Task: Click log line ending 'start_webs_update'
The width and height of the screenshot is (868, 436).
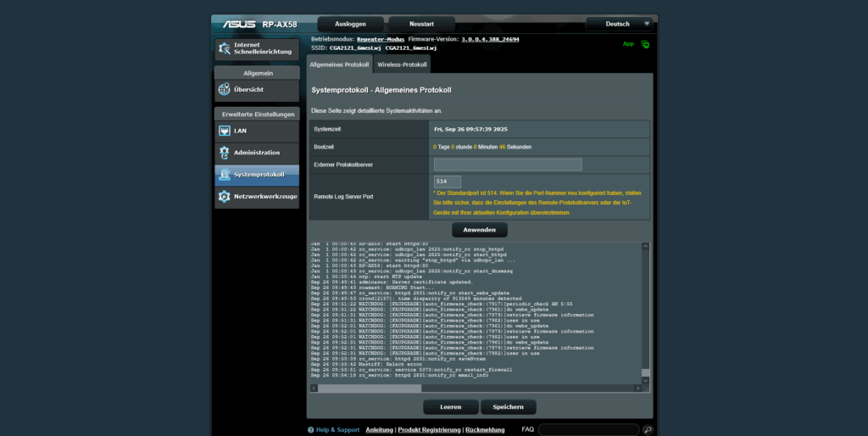Action: pos(409,293)
